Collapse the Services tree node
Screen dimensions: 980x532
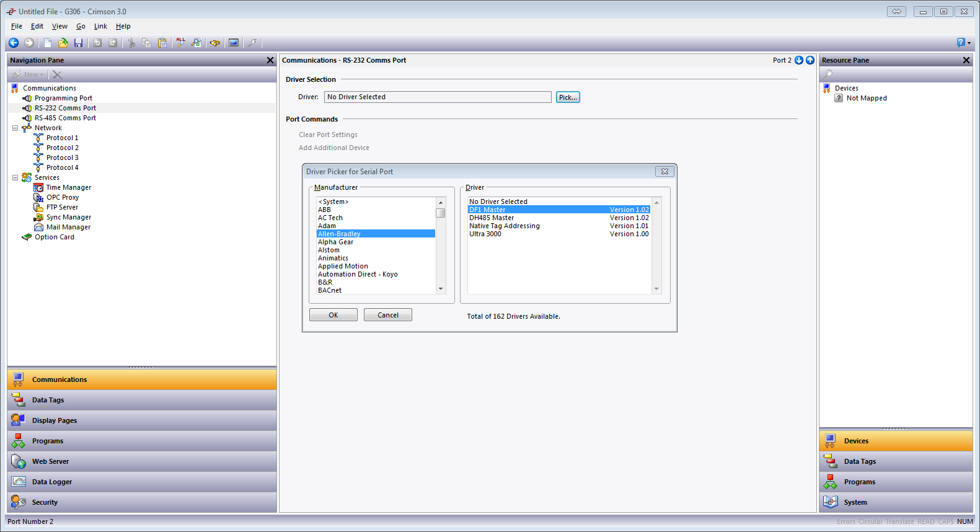coord(15,178)
